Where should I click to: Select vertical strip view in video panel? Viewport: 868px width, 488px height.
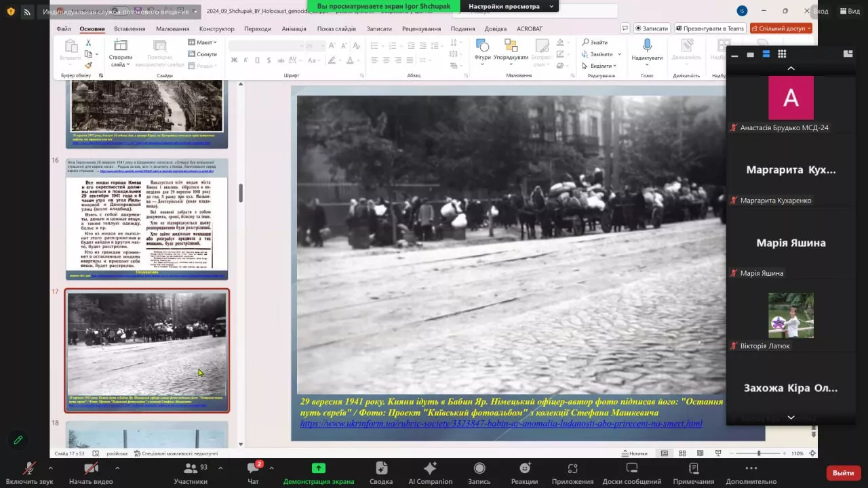[766, 54]
